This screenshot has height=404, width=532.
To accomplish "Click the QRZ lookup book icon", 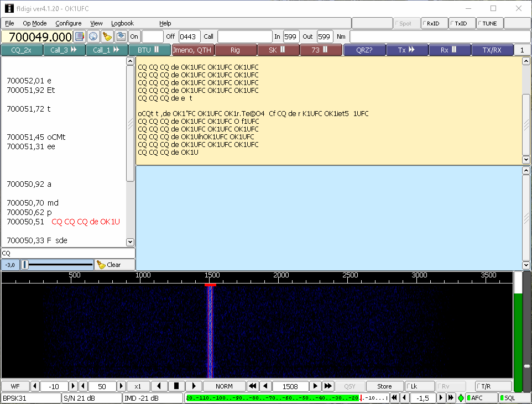I will 80,36.
